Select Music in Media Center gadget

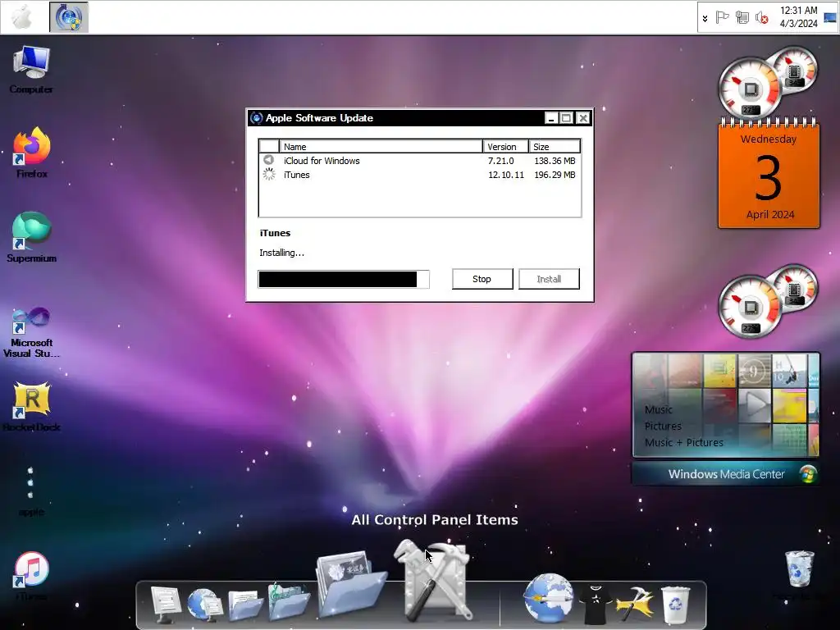pos(659,410)
